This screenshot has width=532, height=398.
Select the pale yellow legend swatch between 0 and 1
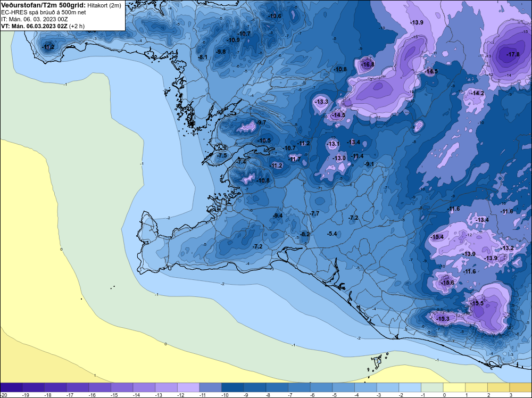coord(454,387)
